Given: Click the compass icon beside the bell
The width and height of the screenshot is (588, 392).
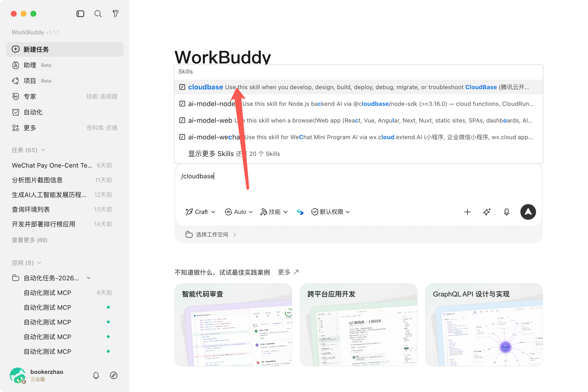Looking at the screenshot, I should click(x=114, y=375).
